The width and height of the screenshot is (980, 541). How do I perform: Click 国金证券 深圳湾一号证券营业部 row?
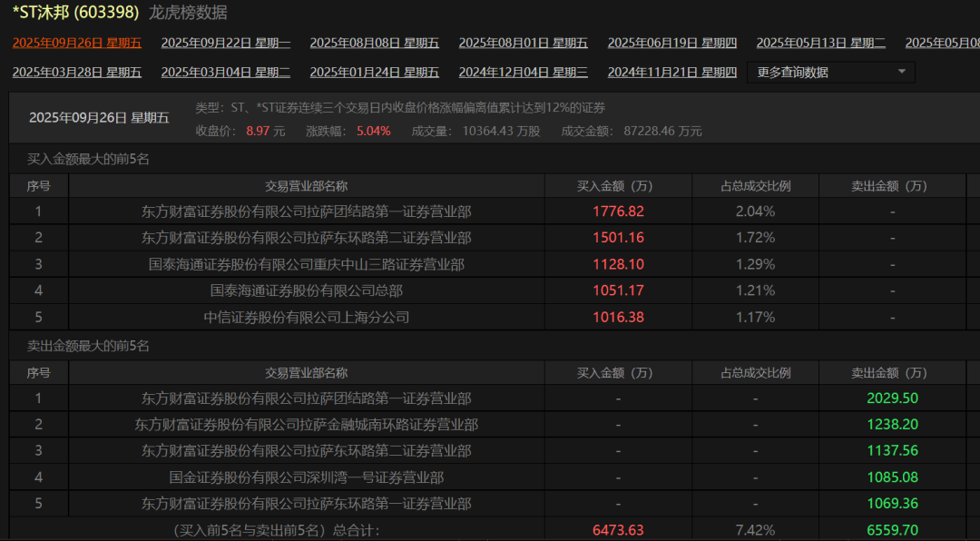click(x=307, y=477)
